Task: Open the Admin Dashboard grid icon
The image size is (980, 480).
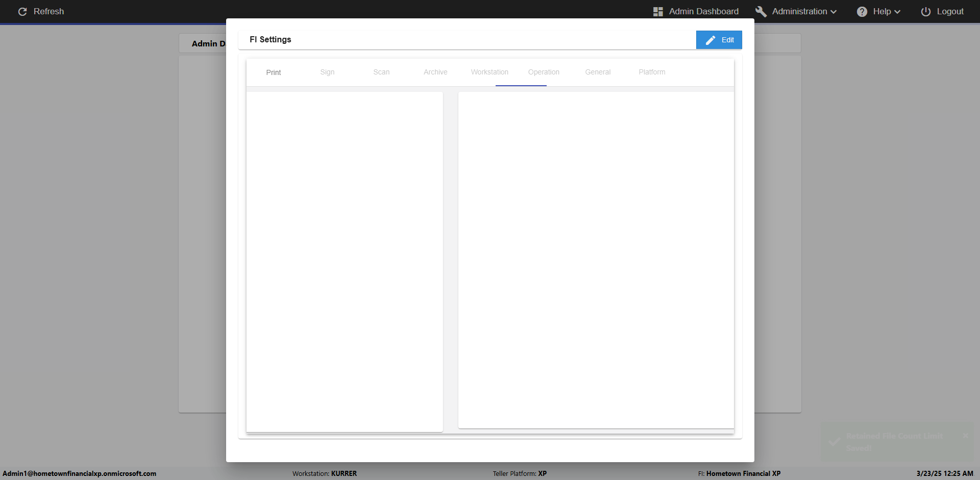Action: pyautogui.click(x=658, y=11)
